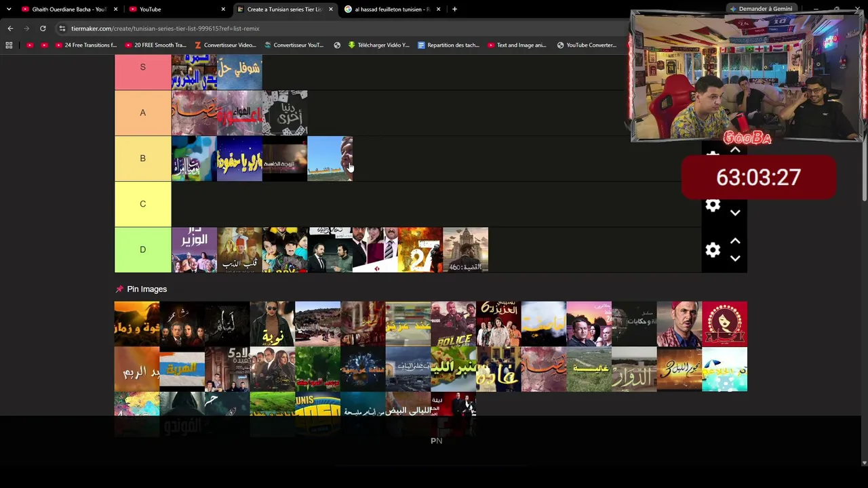Screen dimensions: 868x488
Task: Select the Create a Tunisian series Tier List tab
Action: [x=285, y=9]
